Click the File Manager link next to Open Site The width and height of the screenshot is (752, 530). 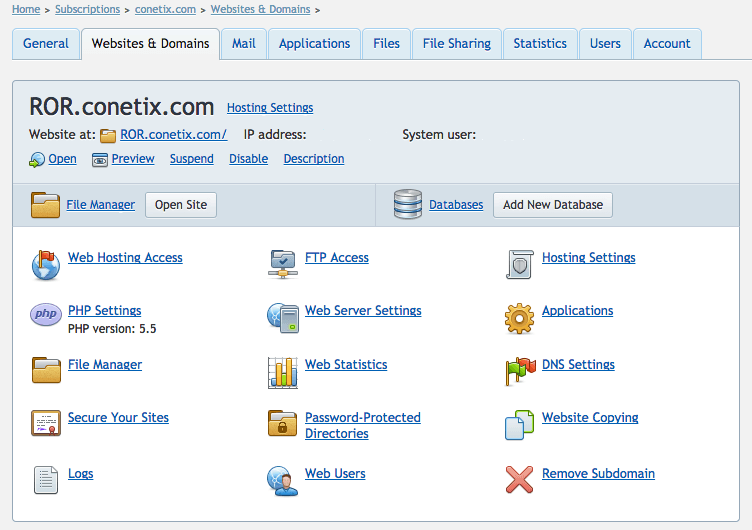[x=101, y=205]
